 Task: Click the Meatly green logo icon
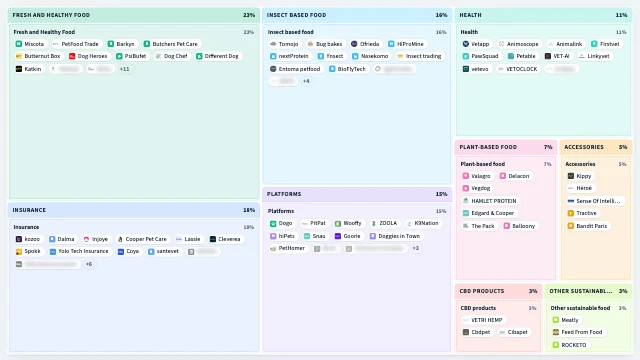pos(556,320)
